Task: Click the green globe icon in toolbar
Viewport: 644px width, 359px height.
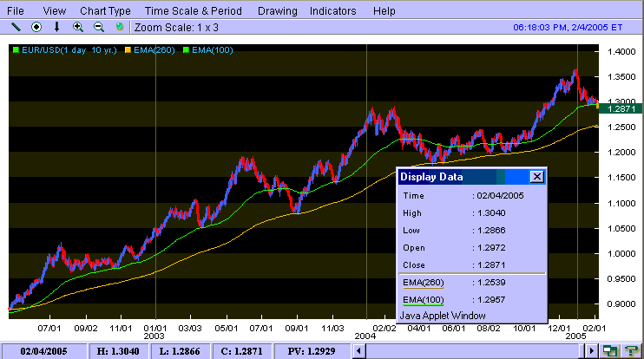Action: [120, 27]
